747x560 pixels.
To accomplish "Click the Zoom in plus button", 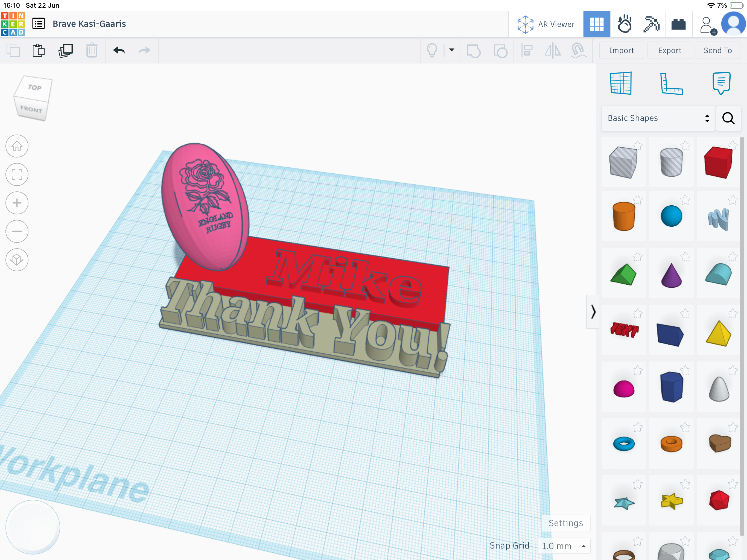I will click(x=17, y=203).
